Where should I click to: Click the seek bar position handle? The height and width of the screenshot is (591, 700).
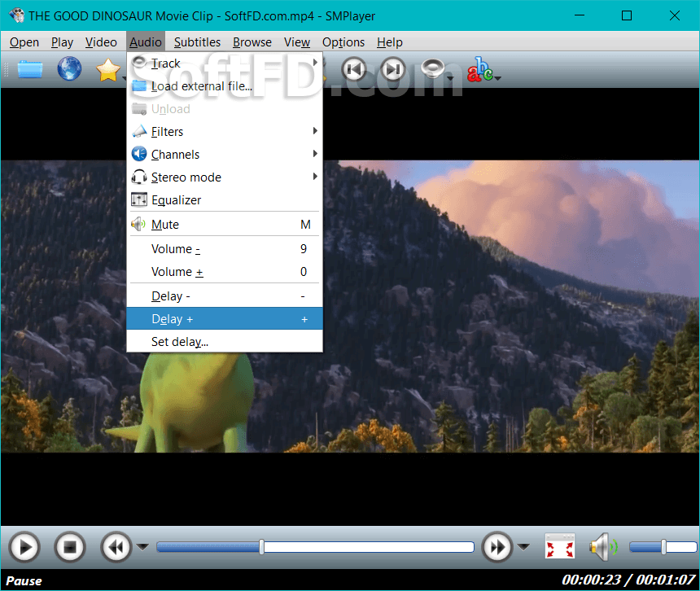pyautogui.click(x=261, y=547)
